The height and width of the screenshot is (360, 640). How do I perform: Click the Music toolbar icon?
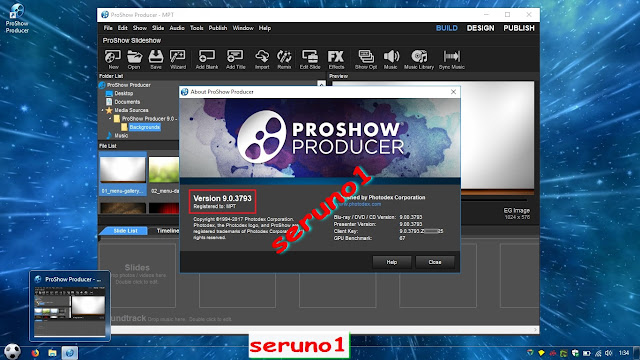(391, 59)
